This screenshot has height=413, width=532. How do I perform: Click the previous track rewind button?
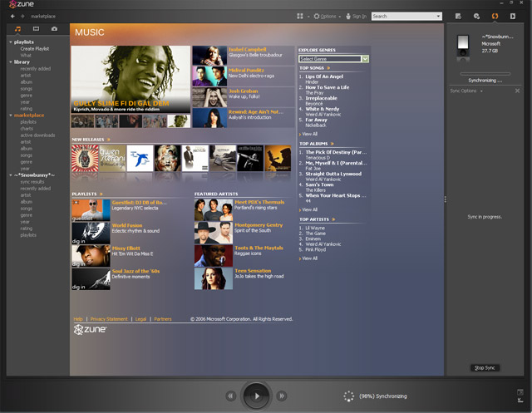click(x=231, y=396)
